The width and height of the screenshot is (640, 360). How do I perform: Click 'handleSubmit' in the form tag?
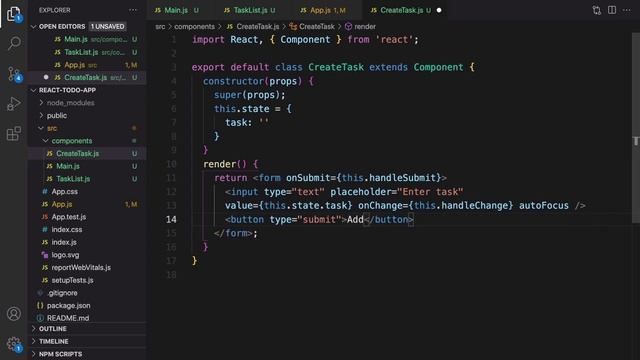[x=402, y=178]
